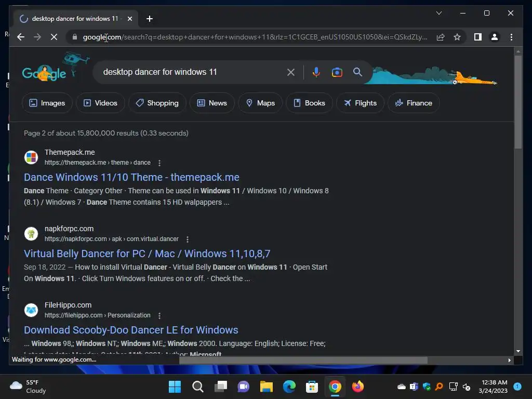Open more options for napkforpc.com result
The width and height of the screenshot is (532, 399).
[187, 239]
